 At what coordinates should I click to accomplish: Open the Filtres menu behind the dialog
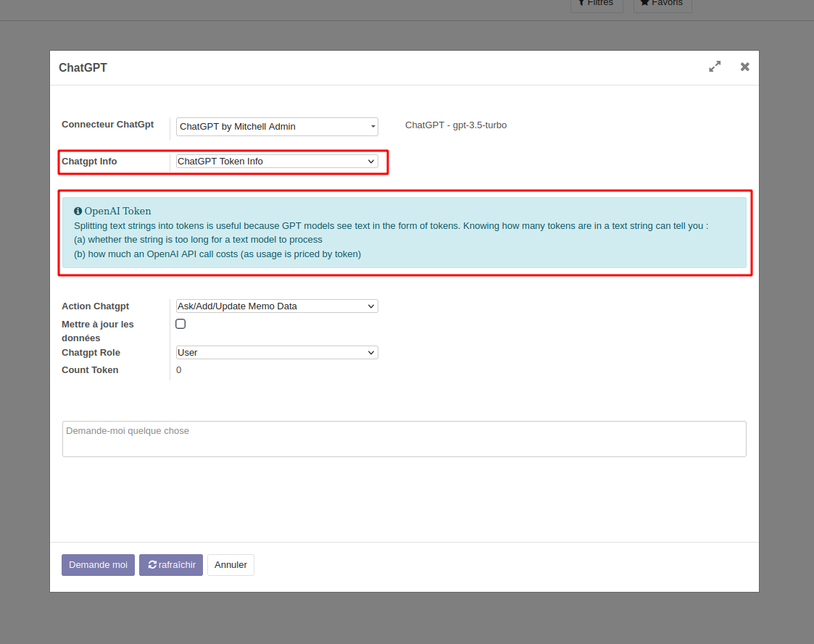point(597,4)
